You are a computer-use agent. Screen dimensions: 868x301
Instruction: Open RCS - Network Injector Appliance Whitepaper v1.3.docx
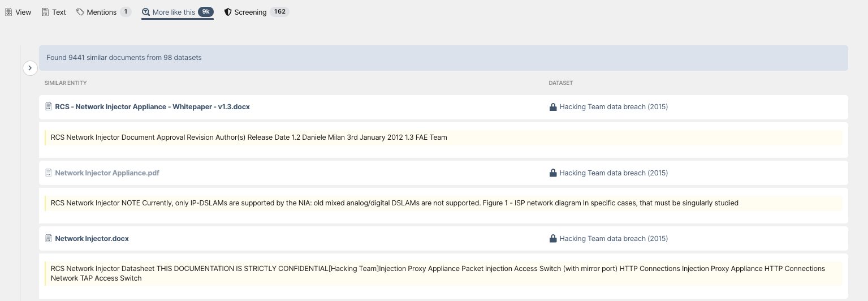152,106
